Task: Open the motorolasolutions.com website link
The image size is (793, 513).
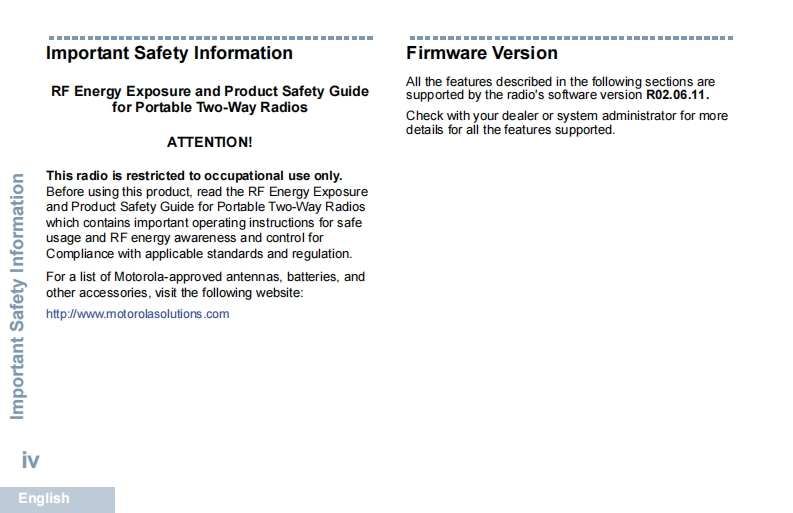Action: click(x=138, y=314)
